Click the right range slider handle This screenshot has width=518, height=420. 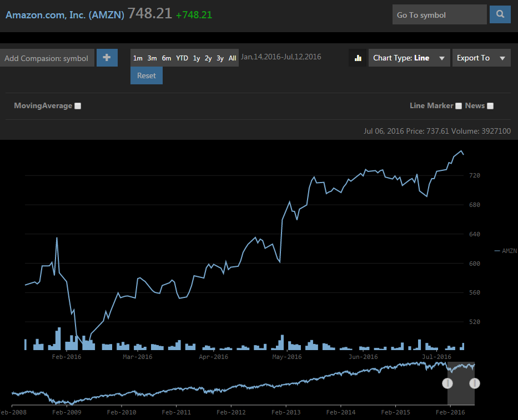(x=475, y=383)
